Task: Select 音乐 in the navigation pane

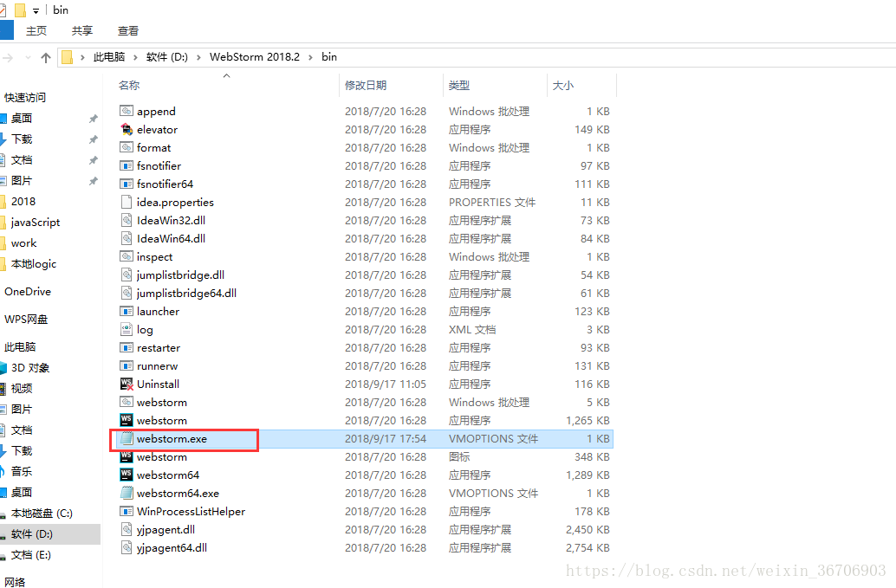Action: (x=22, y=472)
